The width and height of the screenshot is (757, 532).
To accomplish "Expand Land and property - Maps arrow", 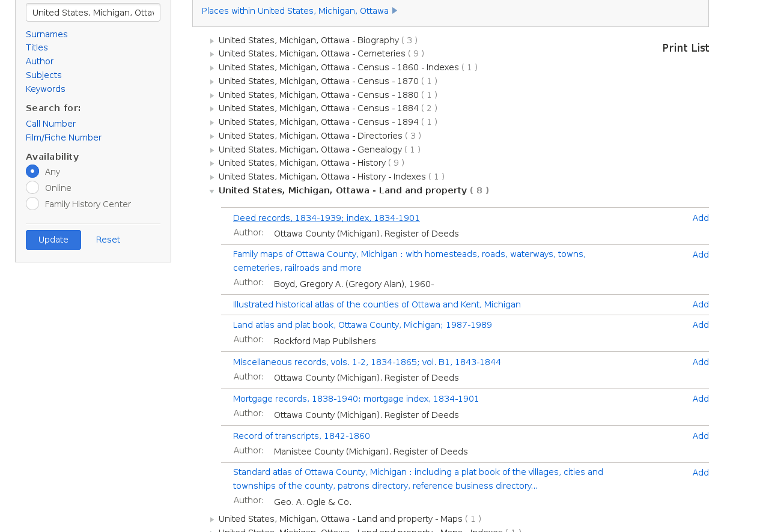I will (212, 519).
